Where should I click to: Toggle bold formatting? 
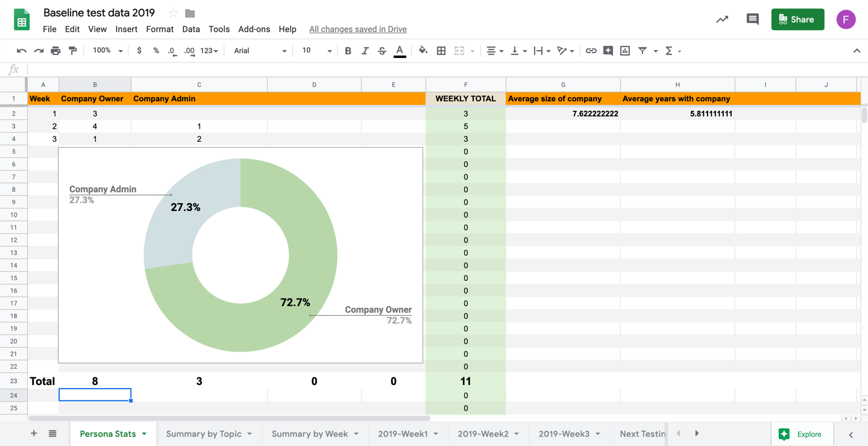click(x=348, y=51)
